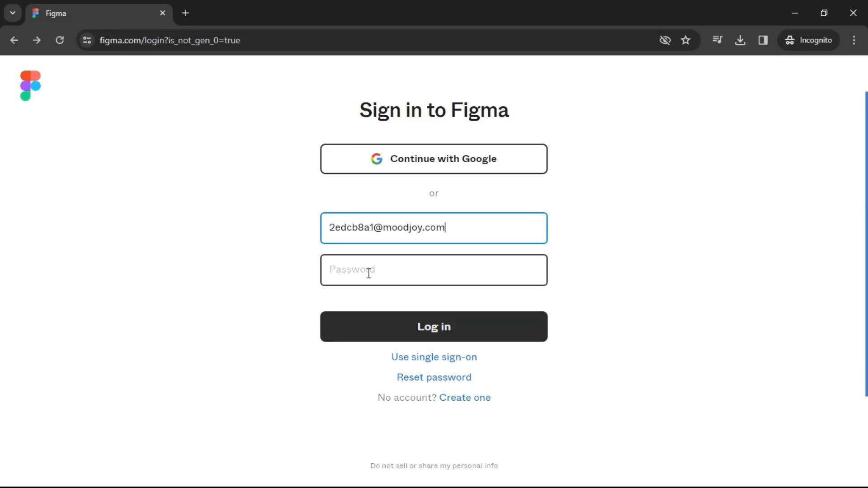View site information icon in address bar
Image resolution: width=868 pixels, height=488 pixels.
87,40
